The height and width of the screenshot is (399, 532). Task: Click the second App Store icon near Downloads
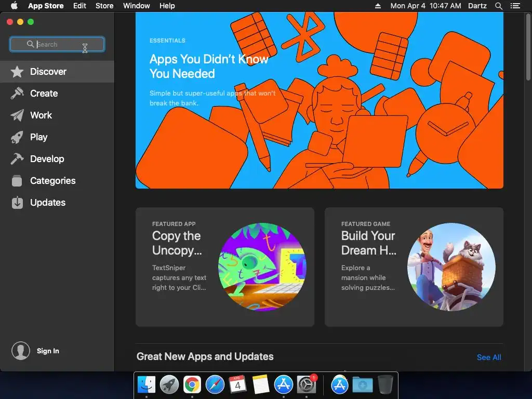(340, 385)
